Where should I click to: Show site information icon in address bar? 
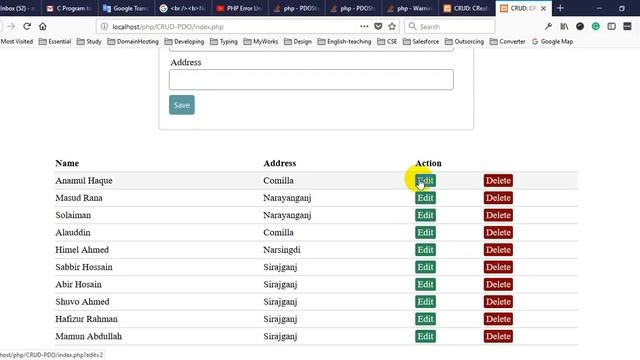pos(104,27)
